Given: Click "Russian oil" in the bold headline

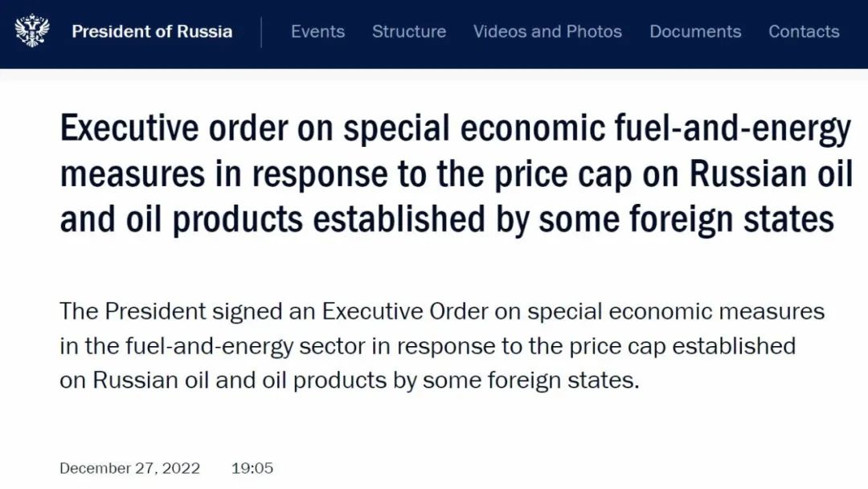Looking at the screenshot, I should [x=771, y=173].
